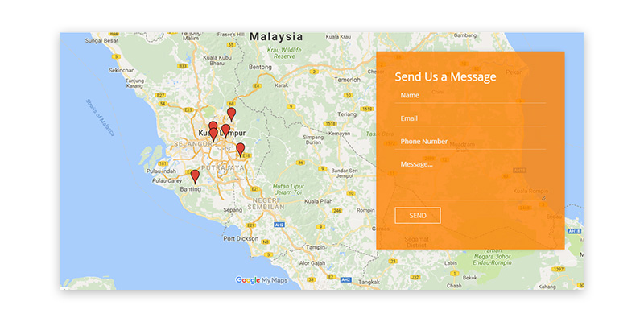This screenshot has height=322, width=644.
Task: Click the Hutan Lipur Jeram Toi label
Action: point(288,189)
